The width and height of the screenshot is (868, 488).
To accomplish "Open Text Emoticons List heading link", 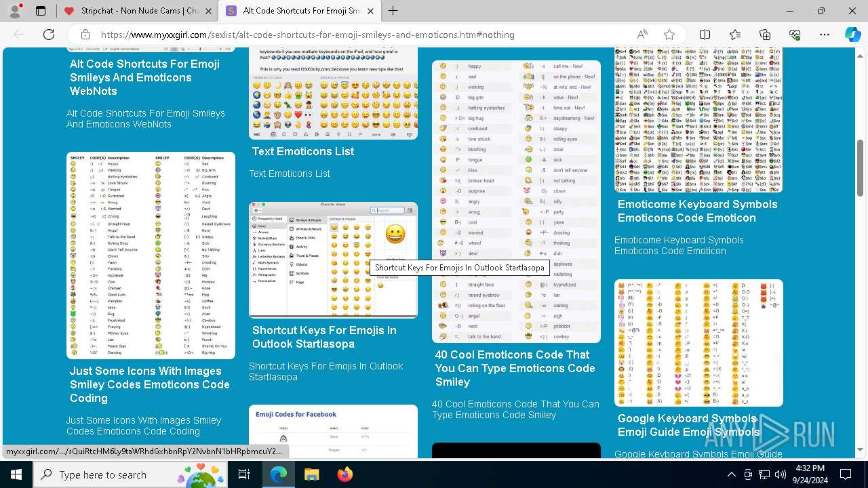I will point(303,151).
